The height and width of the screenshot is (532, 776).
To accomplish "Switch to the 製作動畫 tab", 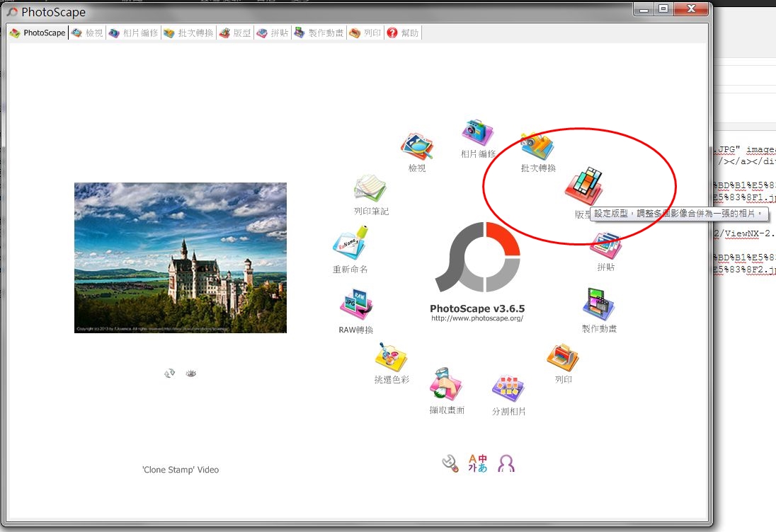I will tap(319, 33).
